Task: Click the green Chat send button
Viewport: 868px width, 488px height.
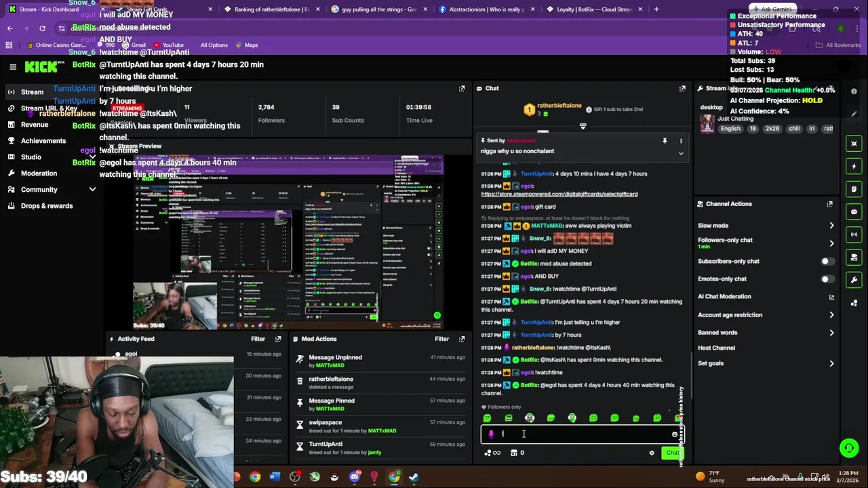Action: click(x=672, y=453)
